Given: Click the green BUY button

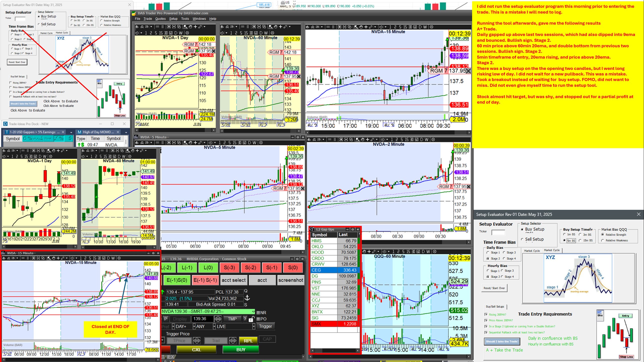Looking at the screenshot, I should 241,350.
